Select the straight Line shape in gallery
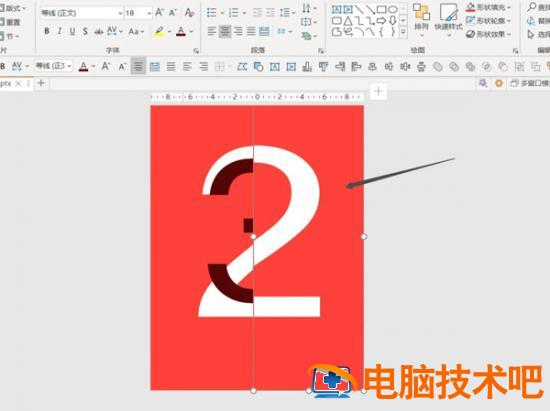 point(359,9)
